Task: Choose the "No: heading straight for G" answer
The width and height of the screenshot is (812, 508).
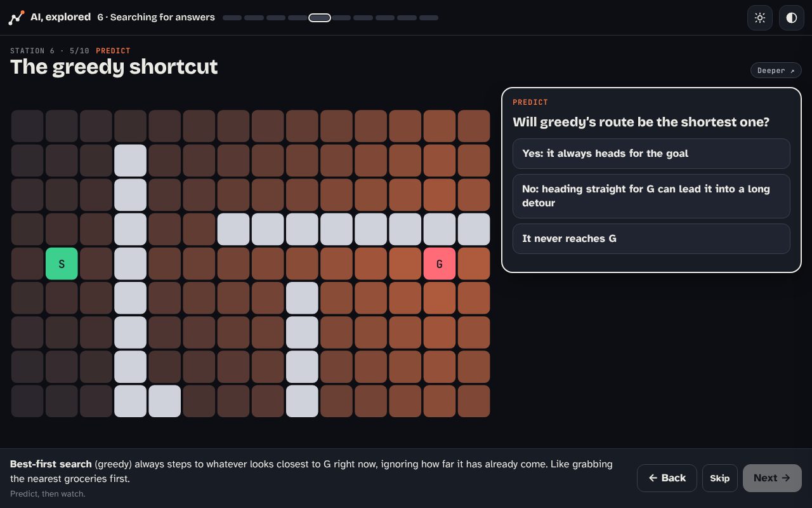Action: pos(652,196)
